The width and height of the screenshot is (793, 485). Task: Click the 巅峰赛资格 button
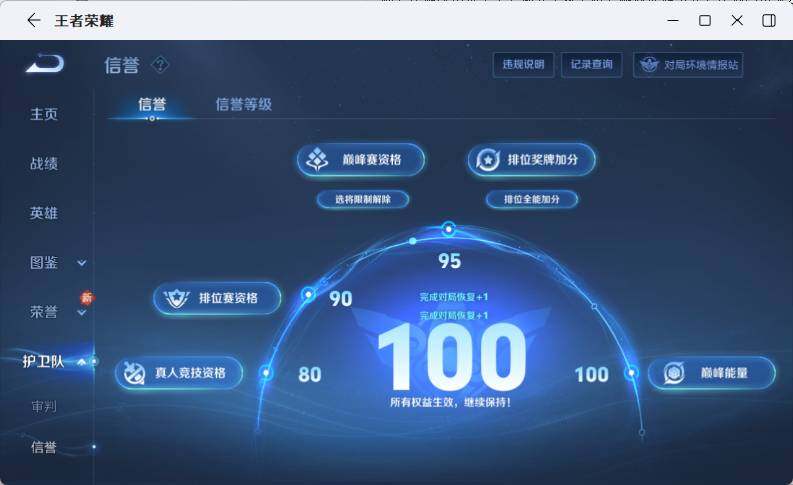pos(361,159)
